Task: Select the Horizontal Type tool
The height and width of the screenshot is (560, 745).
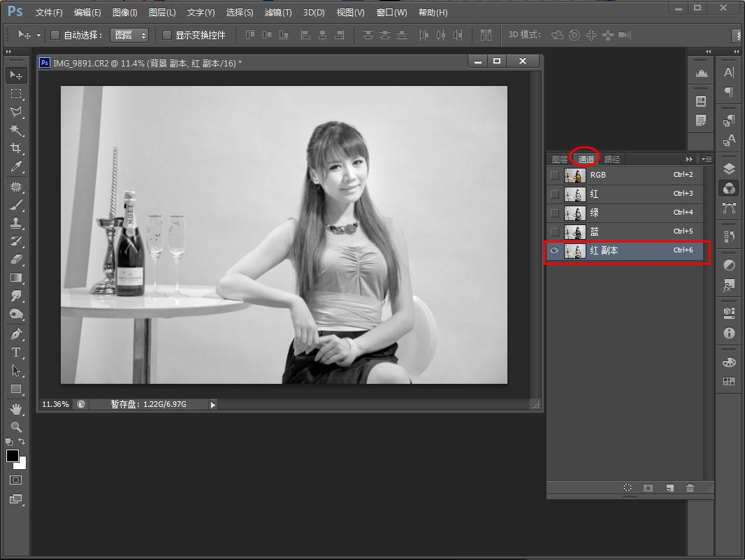Action: [x=16, y=352]
